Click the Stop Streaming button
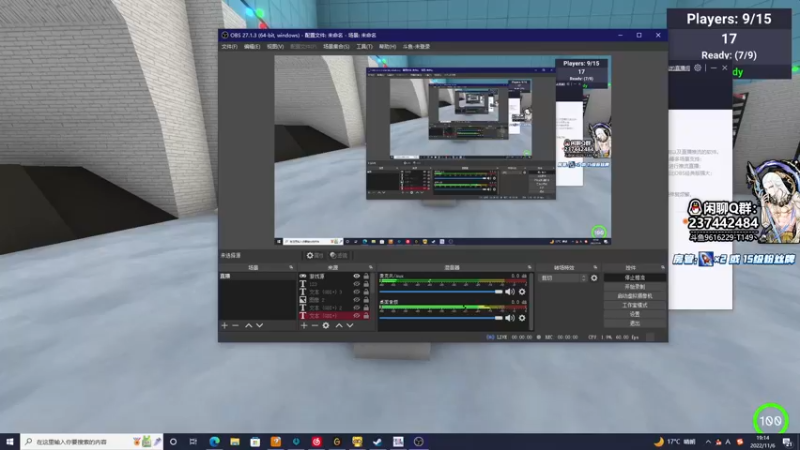 pos(635,278)
